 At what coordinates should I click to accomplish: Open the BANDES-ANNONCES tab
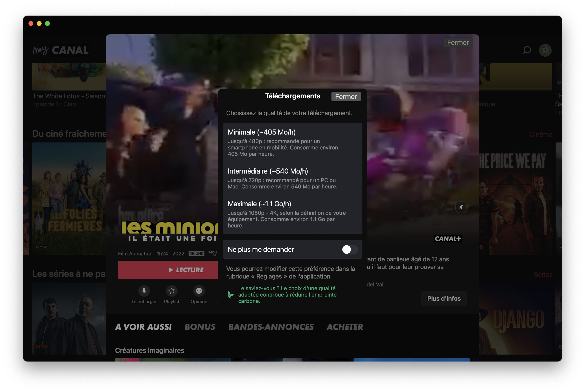pos(271,327)
